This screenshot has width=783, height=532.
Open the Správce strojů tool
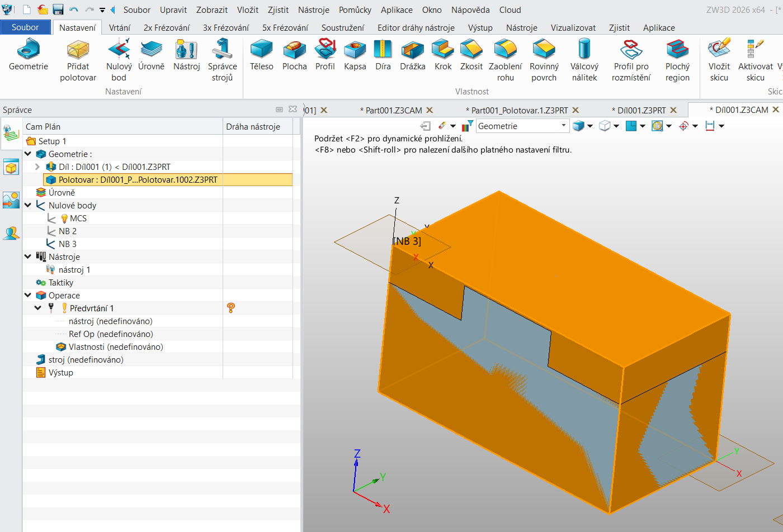point(222,60)
